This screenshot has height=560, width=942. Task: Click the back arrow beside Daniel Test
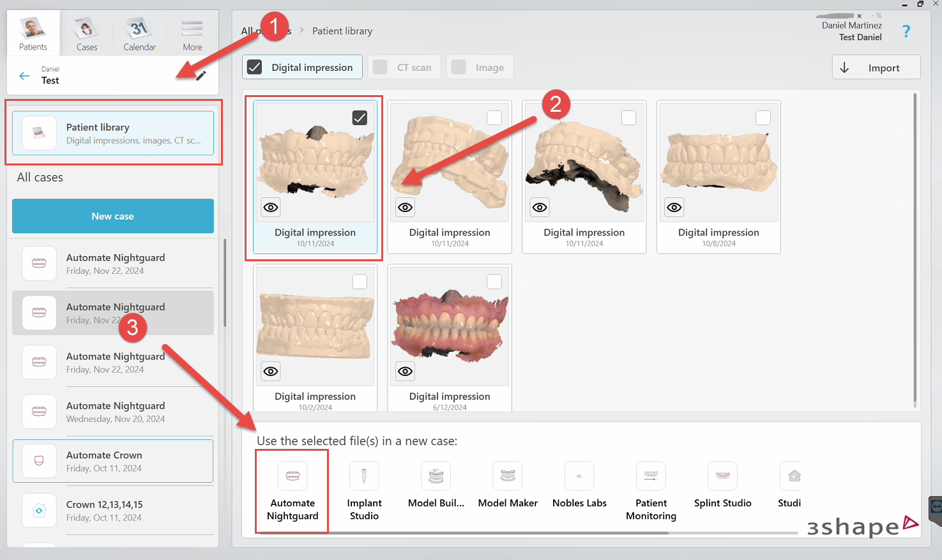pyautogui.click(x=24, y=75)
